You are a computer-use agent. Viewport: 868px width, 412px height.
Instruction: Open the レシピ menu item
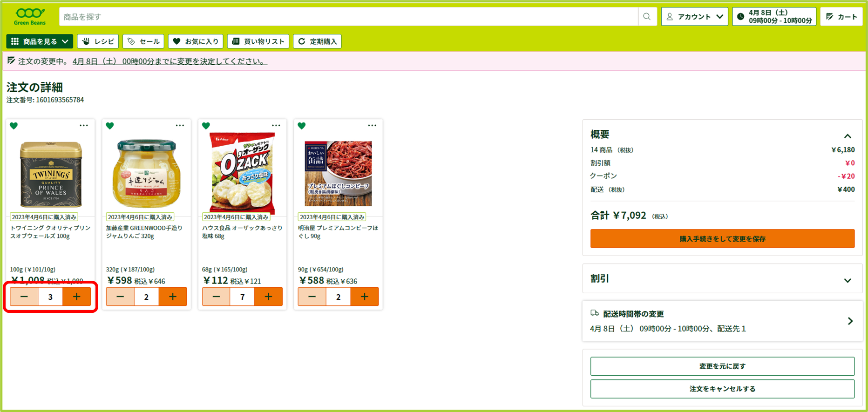click(98, 41)
